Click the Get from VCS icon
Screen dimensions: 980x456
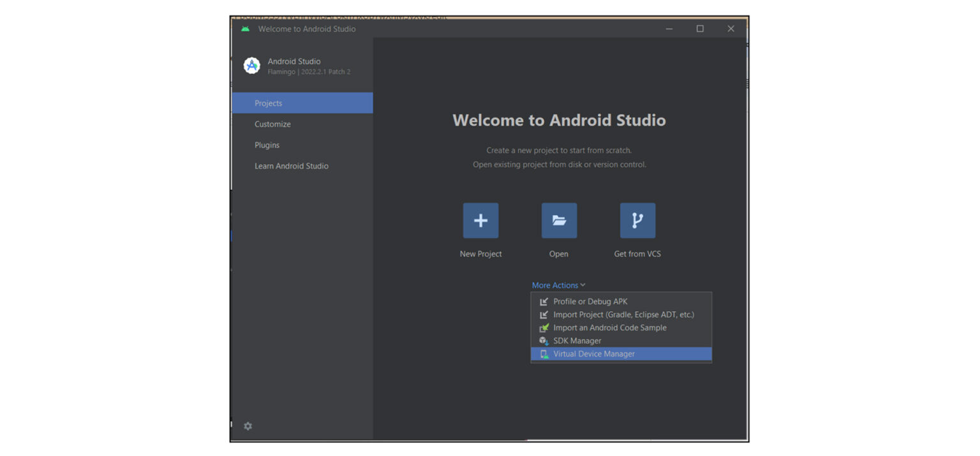(x=637, y=220)
